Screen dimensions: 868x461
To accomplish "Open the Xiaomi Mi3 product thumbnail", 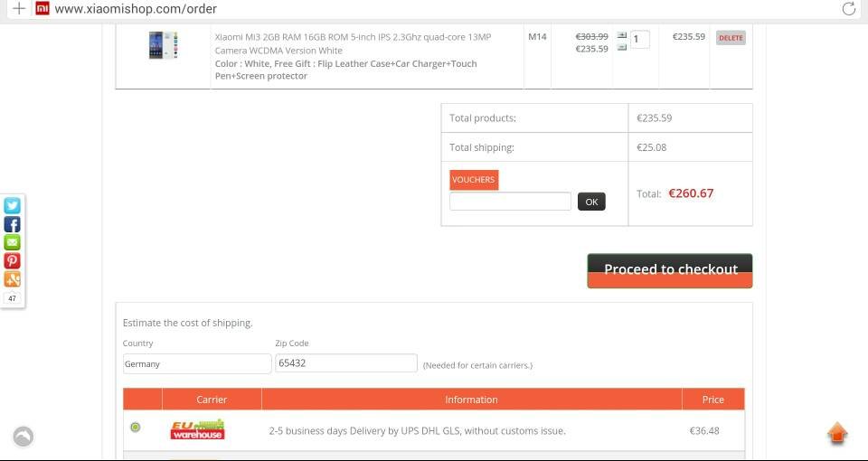I will [x=164, y=45].
